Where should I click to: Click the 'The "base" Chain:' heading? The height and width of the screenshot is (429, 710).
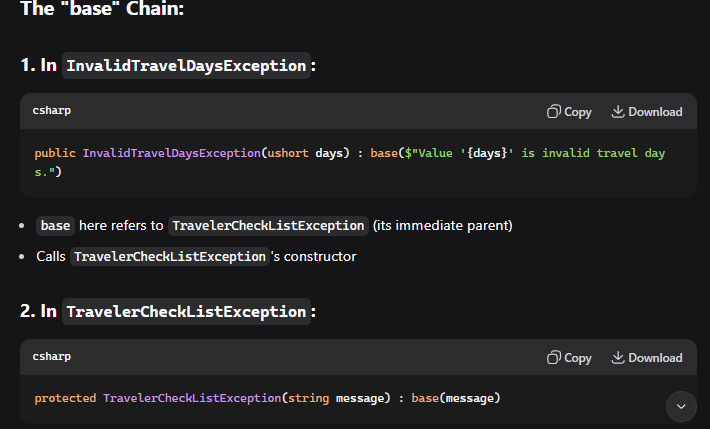[101, 11]
